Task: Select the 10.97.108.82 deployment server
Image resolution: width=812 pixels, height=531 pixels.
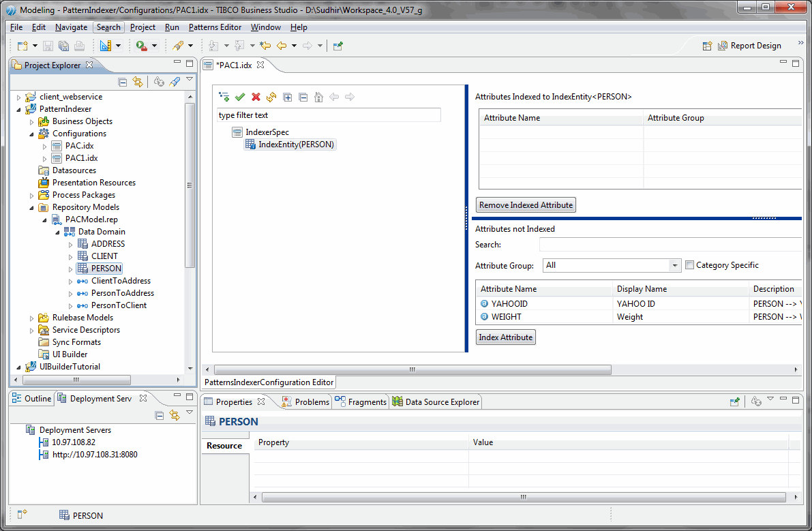Action: coord(67,442)
